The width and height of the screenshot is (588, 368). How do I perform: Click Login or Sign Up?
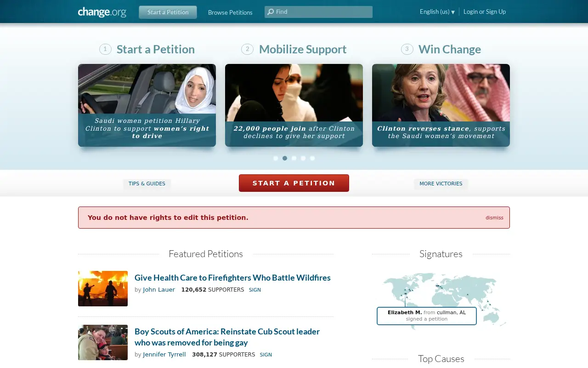pos(485,12)
